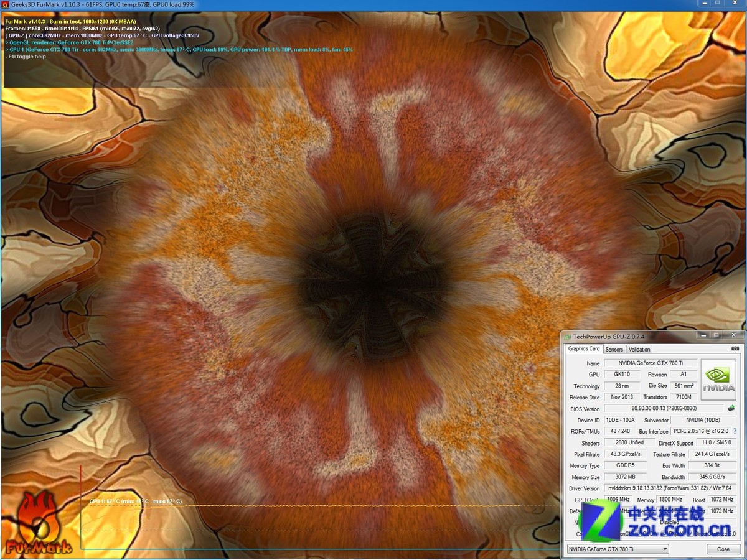Select the 1072 MHz Boost field on the GPU Clock row
The width and height of the screenshot is (747, 560).
[x=722, y=500]
